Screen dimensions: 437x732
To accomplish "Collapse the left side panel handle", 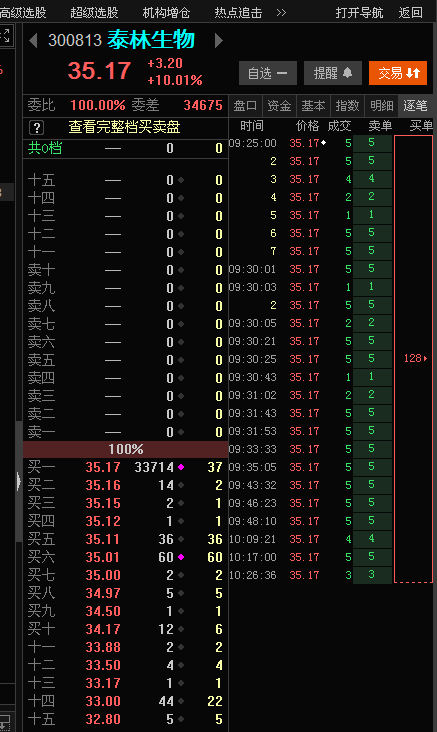I will 19,481.
